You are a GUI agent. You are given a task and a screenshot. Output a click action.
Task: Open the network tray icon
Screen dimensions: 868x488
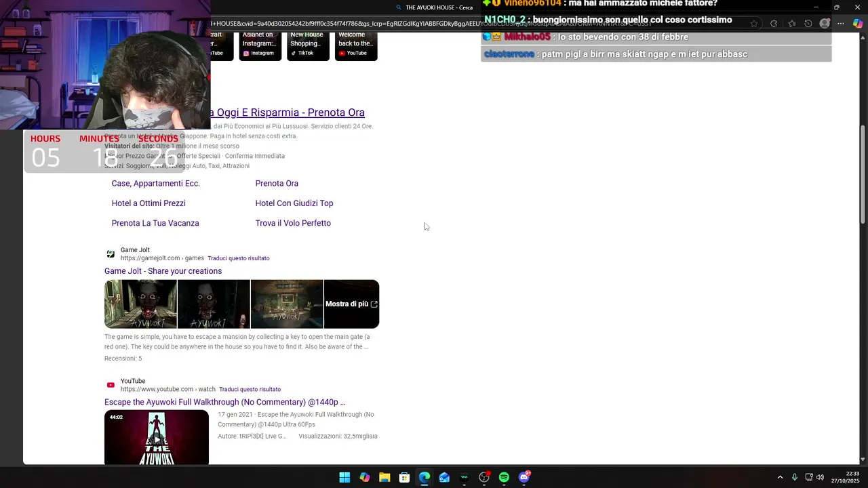[808, 477]
